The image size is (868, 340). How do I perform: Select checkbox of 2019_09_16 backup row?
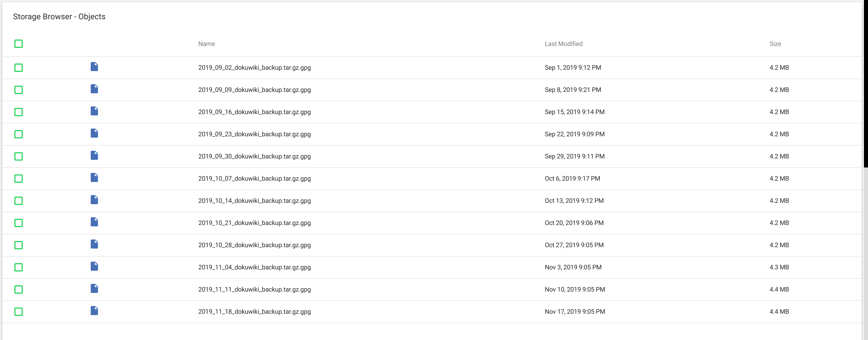coord(19,112)
